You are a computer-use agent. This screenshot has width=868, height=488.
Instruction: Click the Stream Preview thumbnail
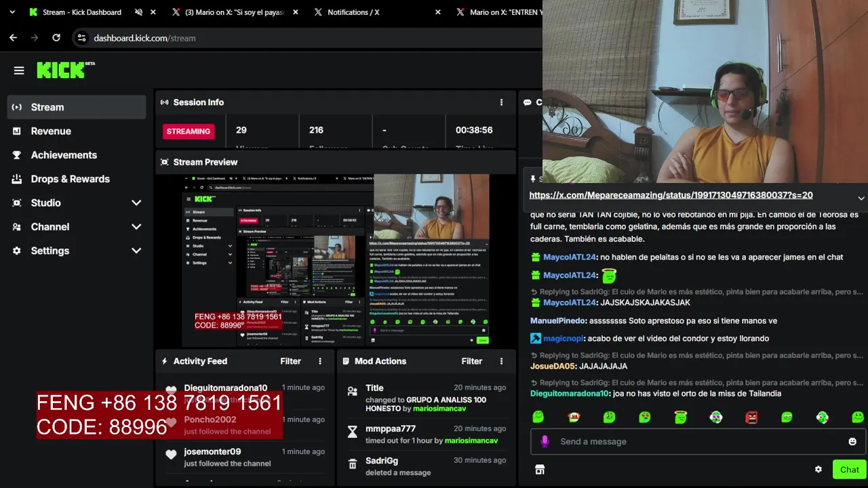(x=336, y=260)
